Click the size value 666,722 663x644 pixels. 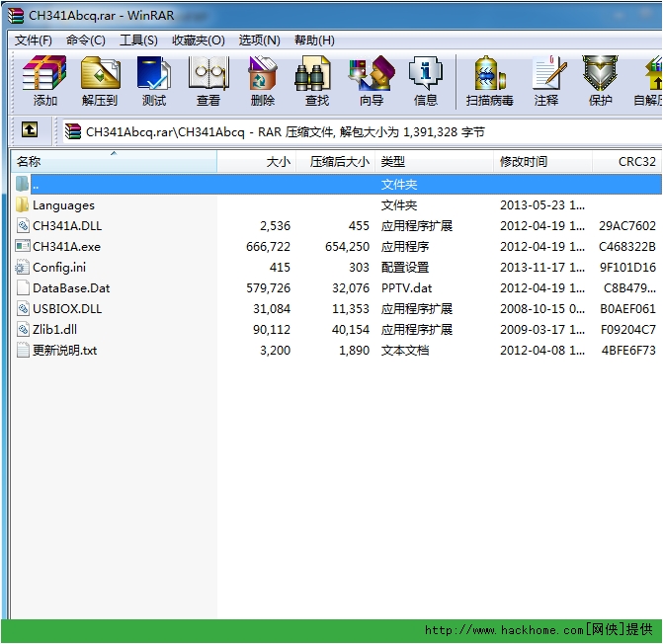(268, 246)
